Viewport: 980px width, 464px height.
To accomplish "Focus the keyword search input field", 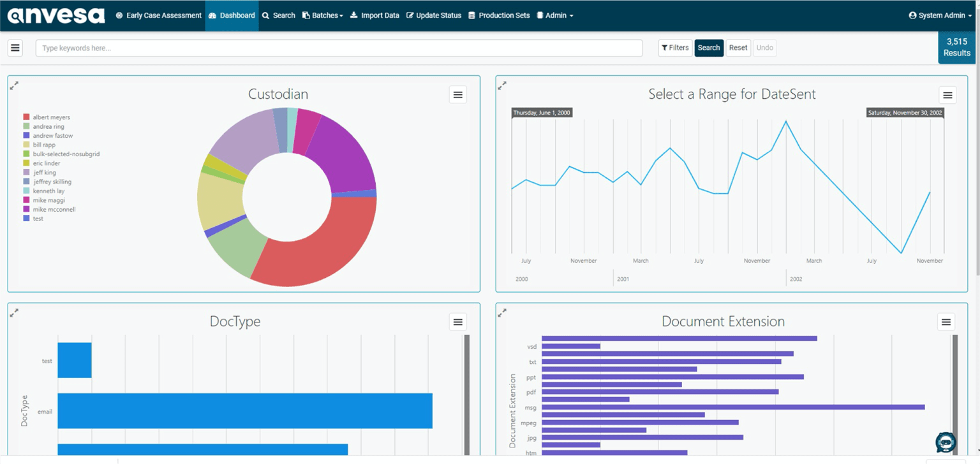I will pos(339,48).
